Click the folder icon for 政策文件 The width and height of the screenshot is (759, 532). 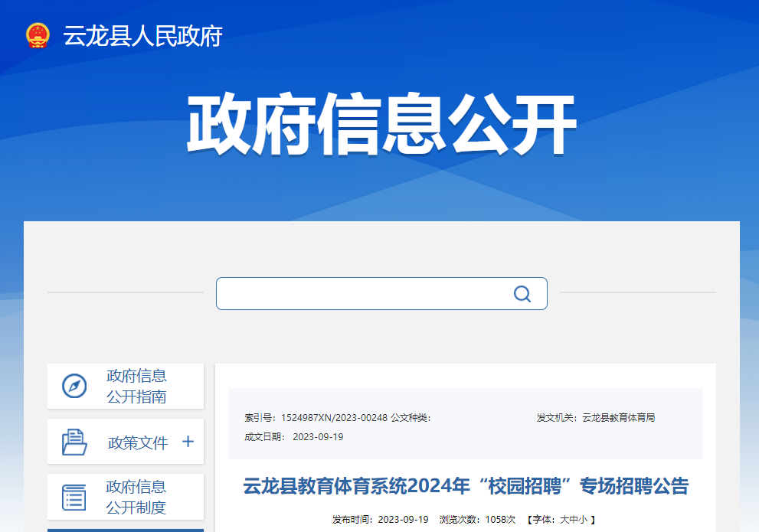(74, 442)
